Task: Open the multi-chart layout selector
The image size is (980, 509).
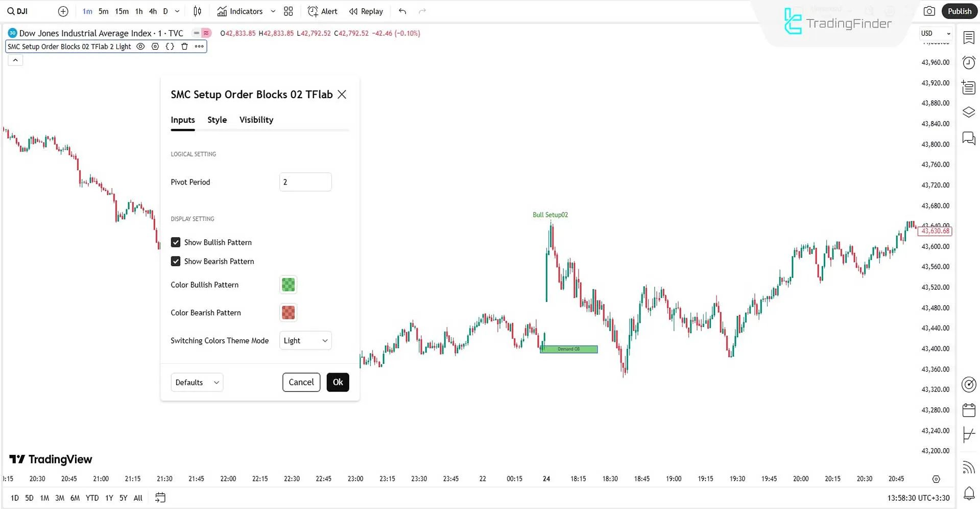Action: coord(288,11)
